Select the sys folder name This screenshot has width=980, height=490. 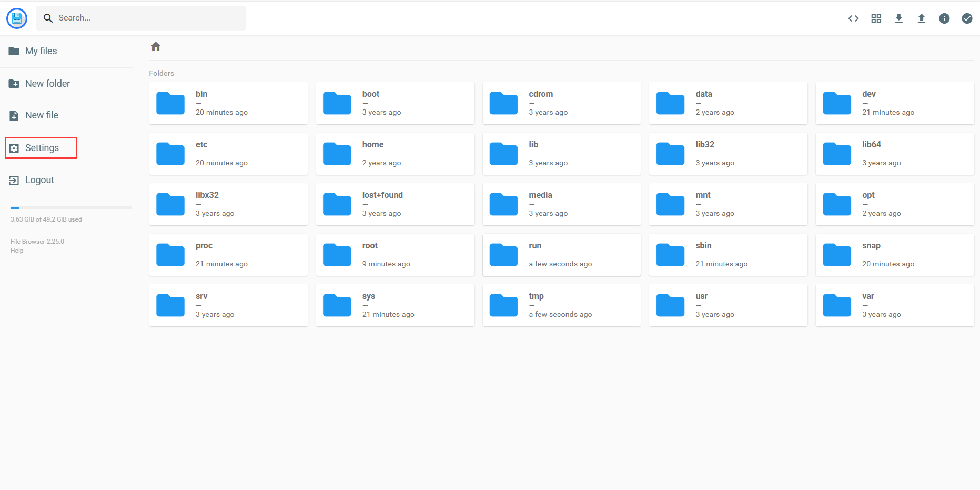[369, 296]
